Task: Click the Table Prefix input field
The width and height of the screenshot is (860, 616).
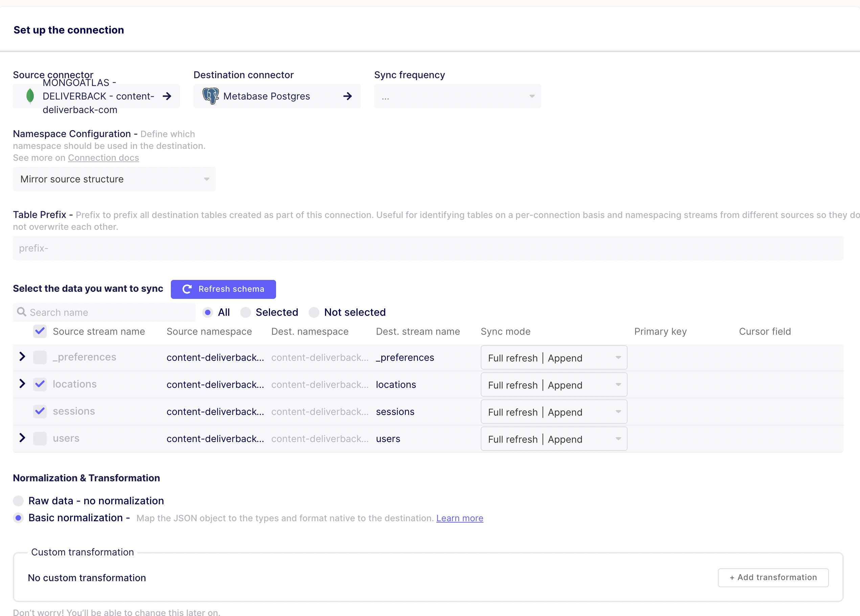Action: pos(428,248)
